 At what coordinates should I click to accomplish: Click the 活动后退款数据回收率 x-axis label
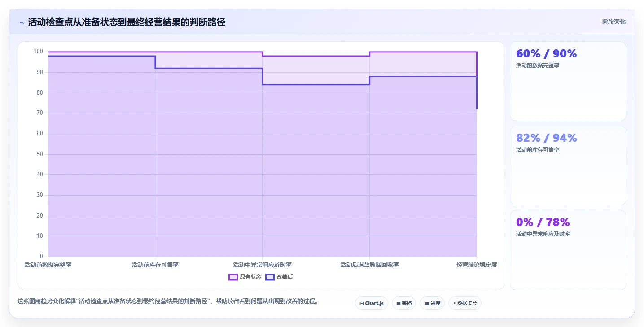pyautogui.click(x=370, y=265)
